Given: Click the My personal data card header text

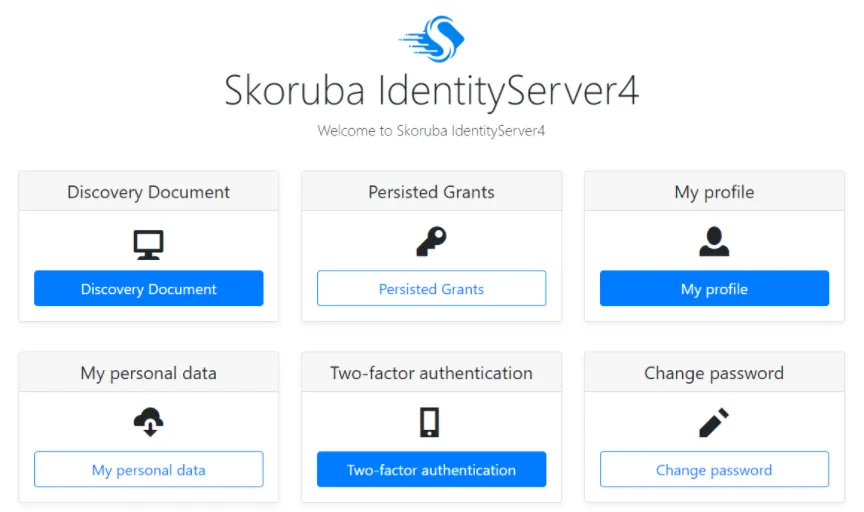Looking at the screenshot, I should point(148,373).
